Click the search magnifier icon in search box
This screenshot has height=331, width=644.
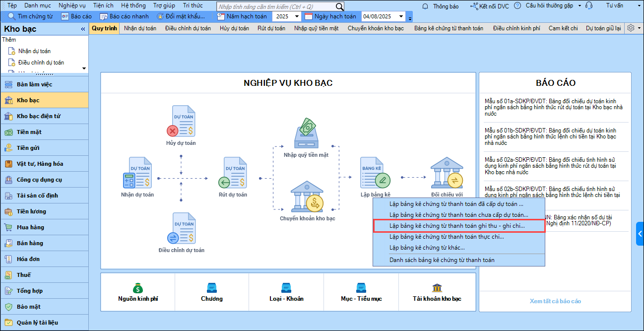pos(340,6)
